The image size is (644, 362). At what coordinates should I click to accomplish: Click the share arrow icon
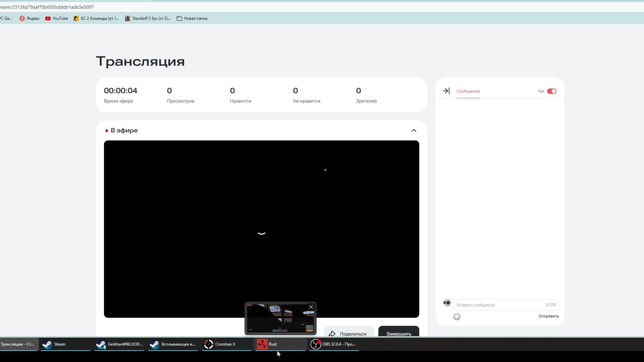[332, 334]
